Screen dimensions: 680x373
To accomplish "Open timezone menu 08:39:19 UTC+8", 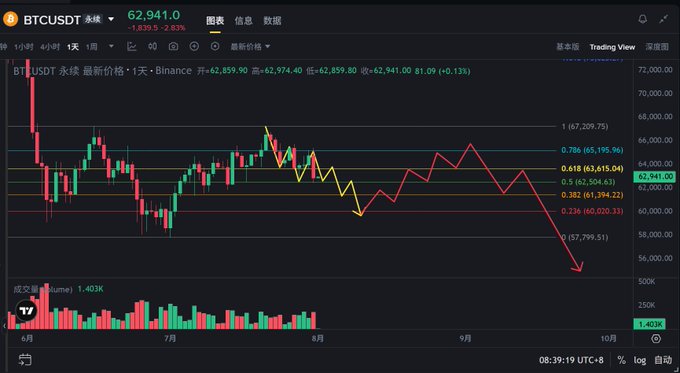I will pyautogui.click(x=571, y=360).
